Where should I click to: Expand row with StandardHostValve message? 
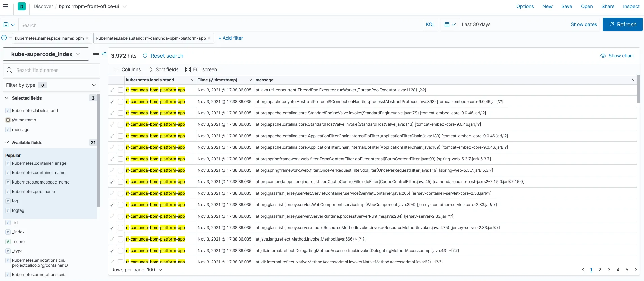tap(112, 124)
